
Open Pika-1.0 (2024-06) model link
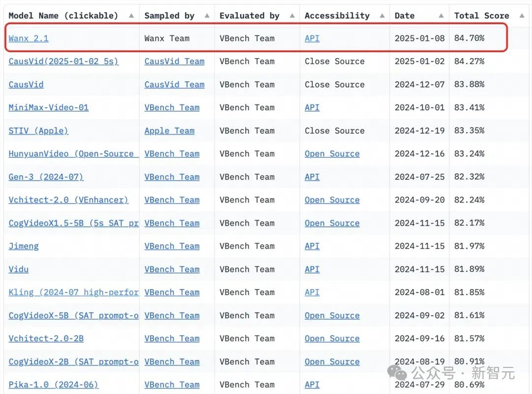pyautogui.click(x=53, y=385)
